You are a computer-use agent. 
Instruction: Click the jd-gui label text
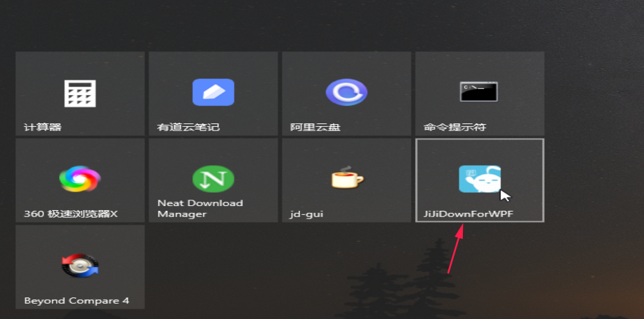click(306, 214)
